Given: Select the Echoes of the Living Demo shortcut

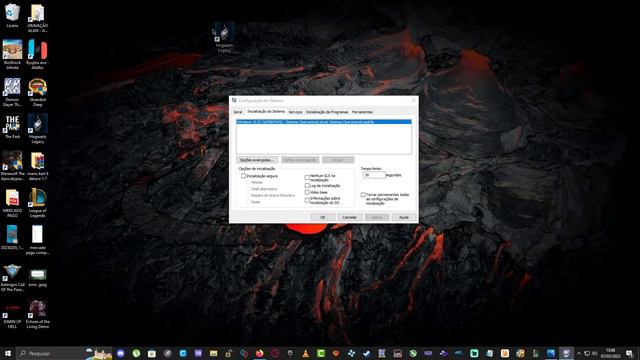Looking at the screenshot, I should tap(38, 314).
